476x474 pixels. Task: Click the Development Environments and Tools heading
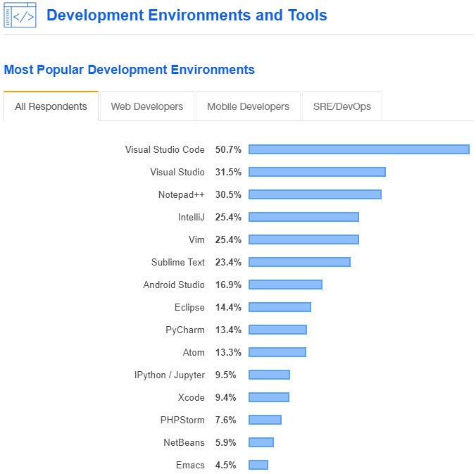pyautogui.click(x=187, y=15)
